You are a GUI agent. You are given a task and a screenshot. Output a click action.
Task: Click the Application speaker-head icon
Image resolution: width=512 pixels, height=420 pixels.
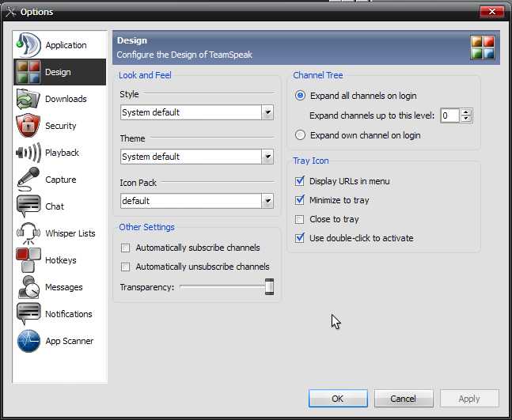[28, 45]
